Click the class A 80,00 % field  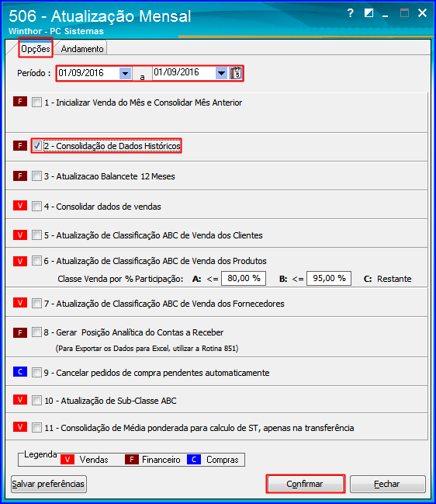(x=244, y=278)
